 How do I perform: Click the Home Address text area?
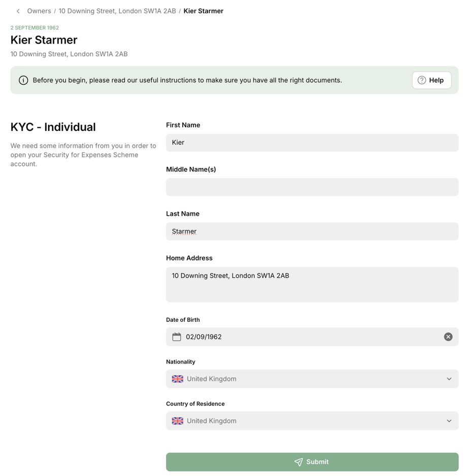coord(312,285)
